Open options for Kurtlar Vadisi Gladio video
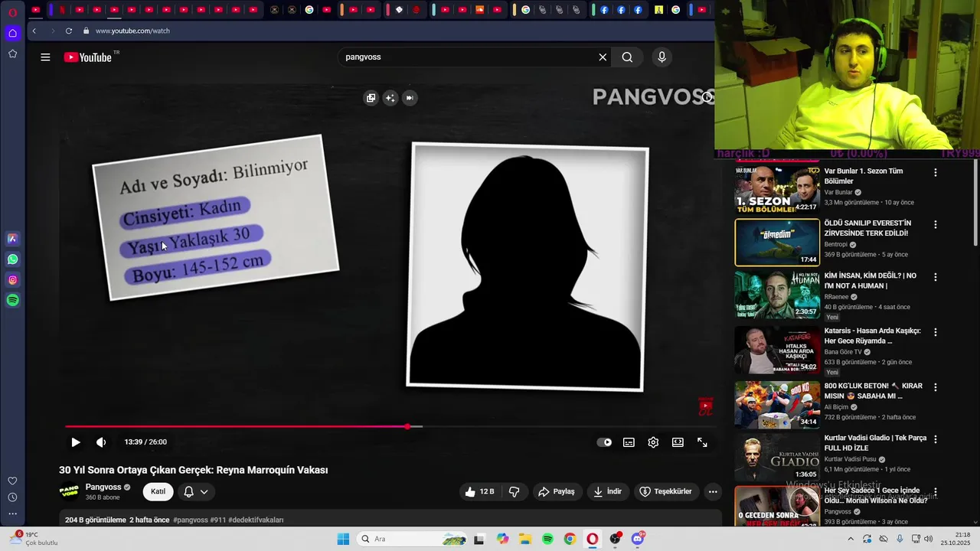Screen dimensions: 980x551 point(935,439)
